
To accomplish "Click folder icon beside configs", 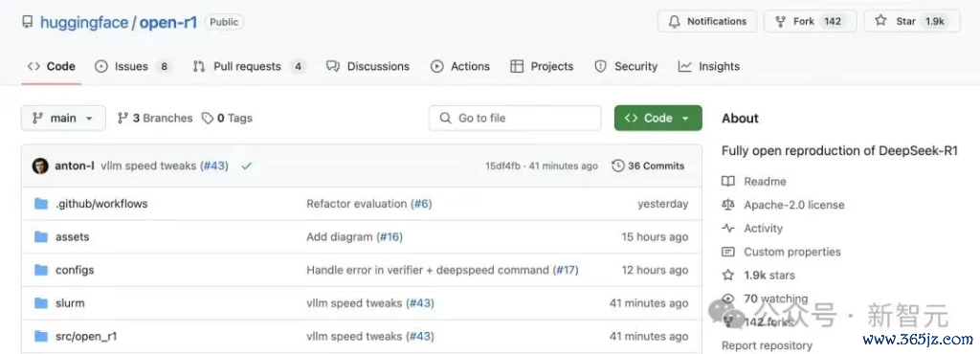I will point(41,270).
